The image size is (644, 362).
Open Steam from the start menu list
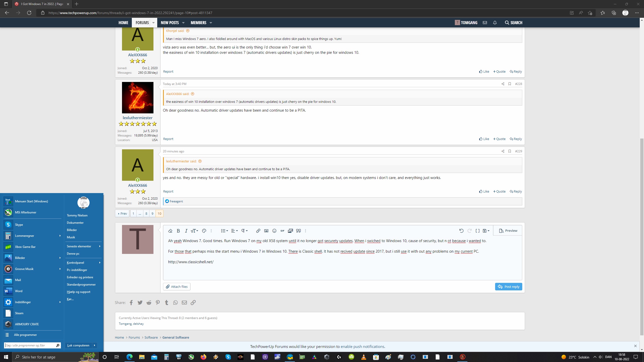tap(32, 313)
